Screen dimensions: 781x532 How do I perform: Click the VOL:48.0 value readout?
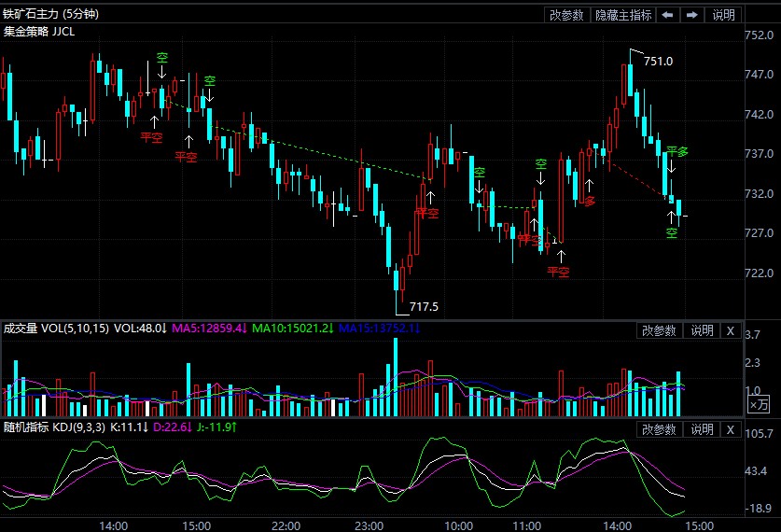click(x=140, y=329)
